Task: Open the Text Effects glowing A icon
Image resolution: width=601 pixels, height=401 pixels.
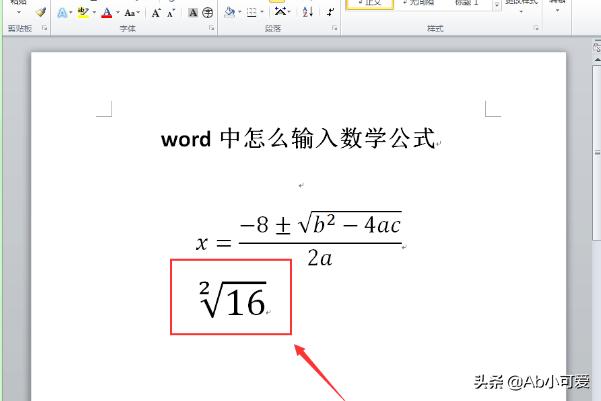Action: click(x=61, y=13)
